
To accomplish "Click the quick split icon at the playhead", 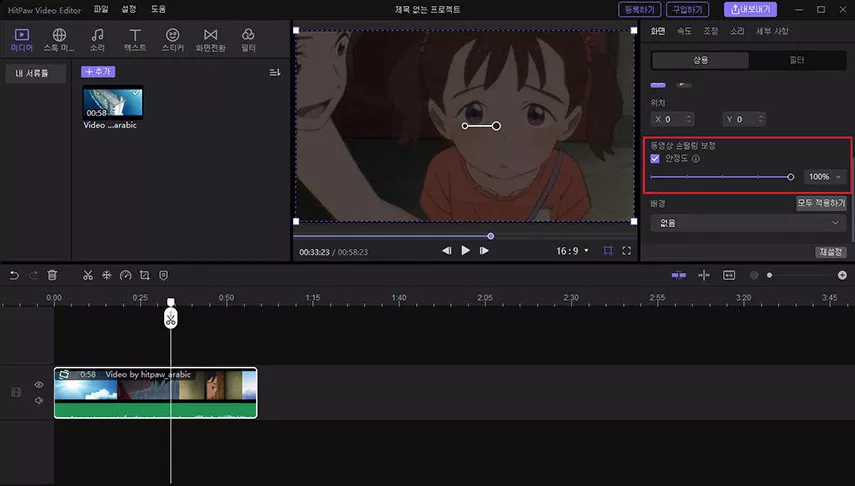I will (x=704, y=275).
